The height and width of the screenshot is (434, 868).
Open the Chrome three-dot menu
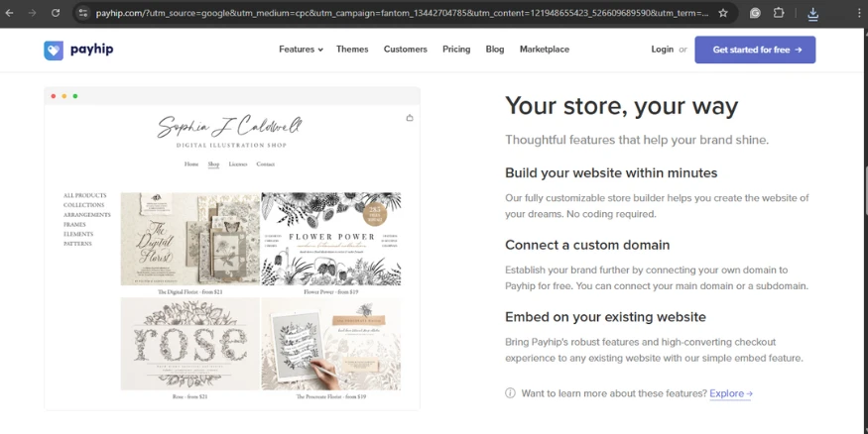860,13
